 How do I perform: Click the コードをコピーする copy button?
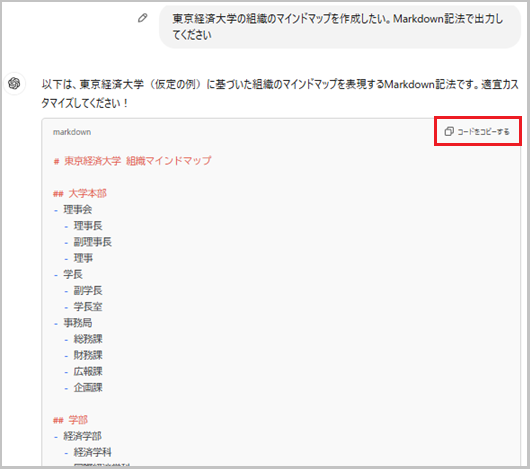(x=477, y=131)
